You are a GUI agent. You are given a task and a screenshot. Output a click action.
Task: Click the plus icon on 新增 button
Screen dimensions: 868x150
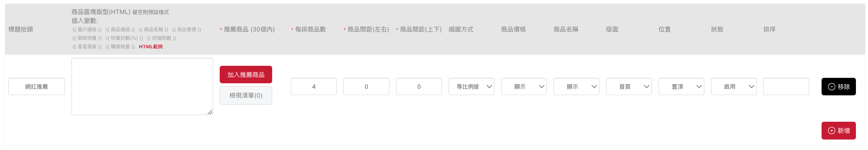click(831, 130)
